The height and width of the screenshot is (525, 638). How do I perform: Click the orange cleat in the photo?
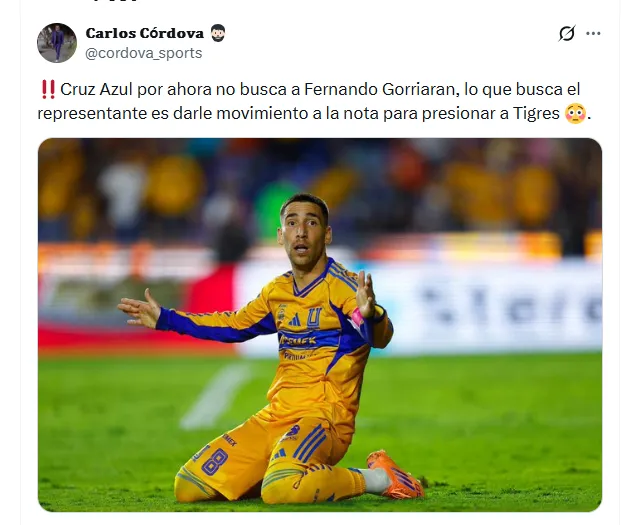coord(394,474)
